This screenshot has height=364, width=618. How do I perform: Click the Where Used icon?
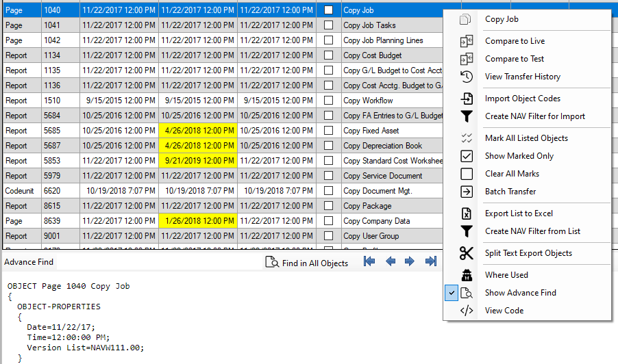click(467, 275)
